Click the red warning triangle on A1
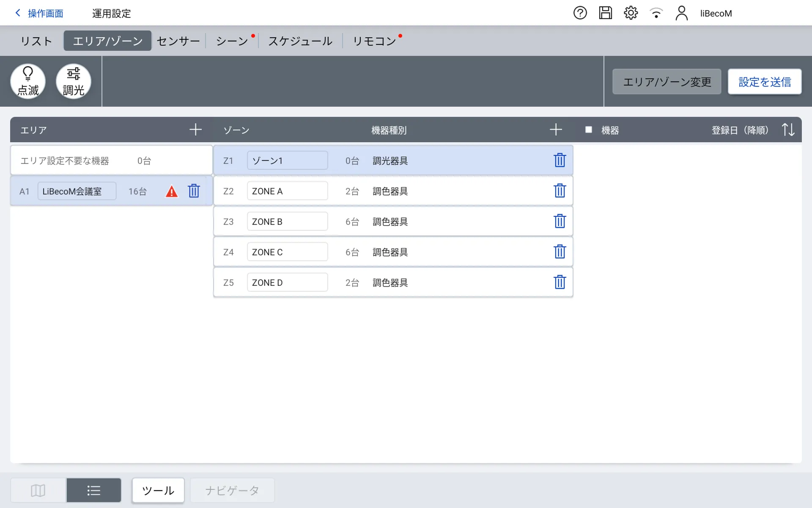The height and width of the screenshot is (508, 812). tap(171, 191)
